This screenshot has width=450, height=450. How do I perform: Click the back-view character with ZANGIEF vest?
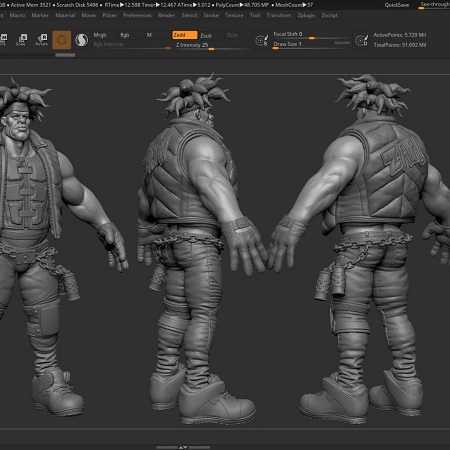370,247
